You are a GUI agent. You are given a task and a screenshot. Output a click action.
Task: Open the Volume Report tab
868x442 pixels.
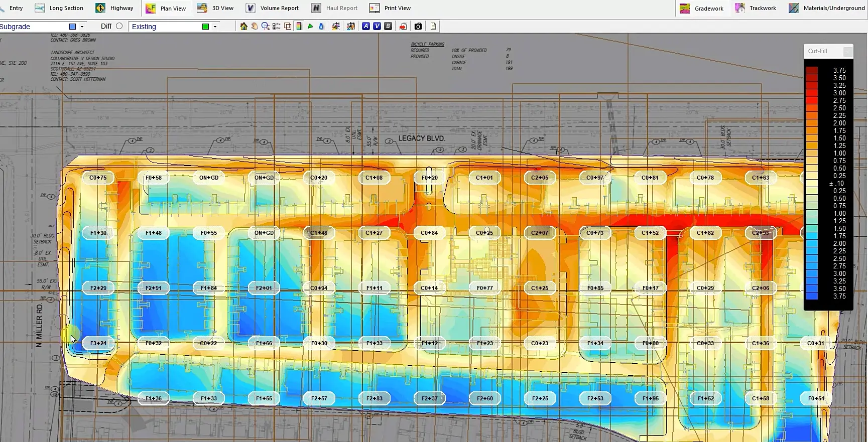pos(272,8)
